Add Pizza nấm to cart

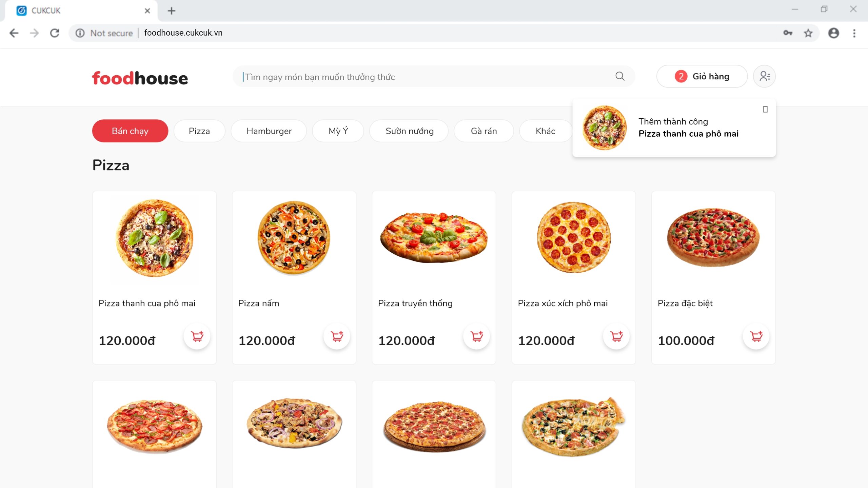(337, 336)
